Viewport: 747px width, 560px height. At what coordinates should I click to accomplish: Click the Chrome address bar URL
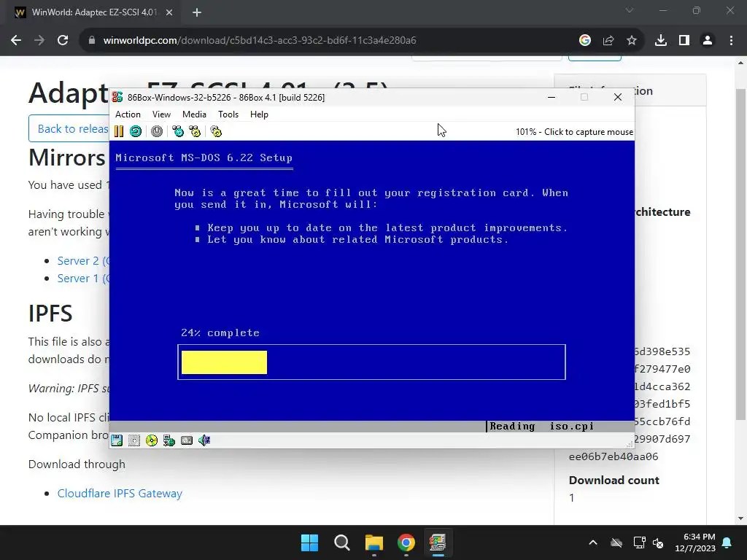pyautogui.click(x=260, y=41)
